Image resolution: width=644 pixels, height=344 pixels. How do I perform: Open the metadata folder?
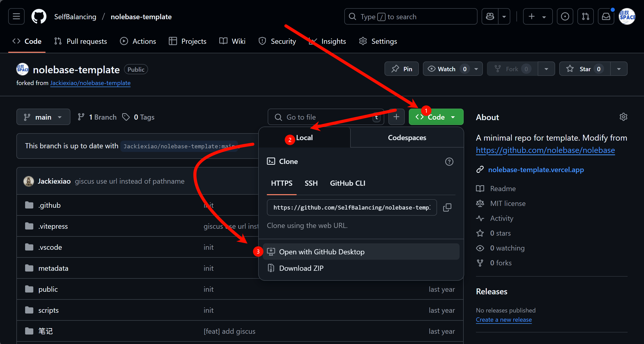tap(53, 268)
